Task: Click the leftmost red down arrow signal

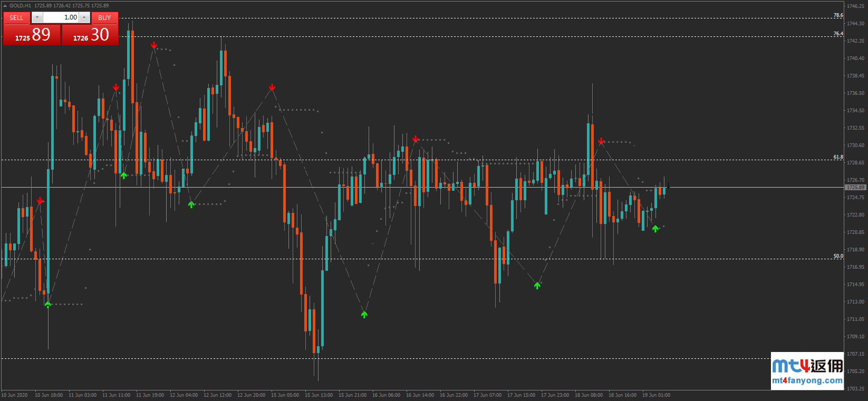Action: 40,201
